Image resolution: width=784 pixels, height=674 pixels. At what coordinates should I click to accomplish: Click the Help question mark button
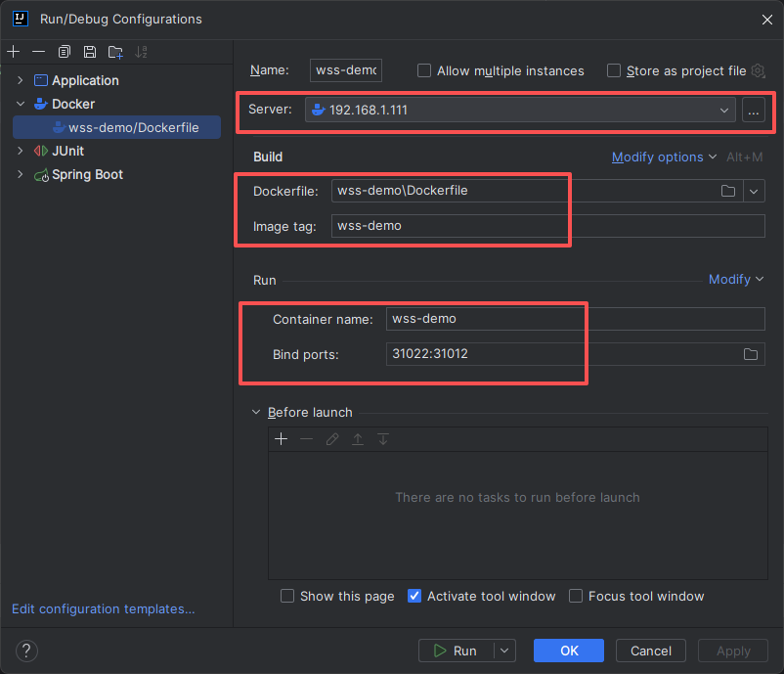[x=26, y=651]
